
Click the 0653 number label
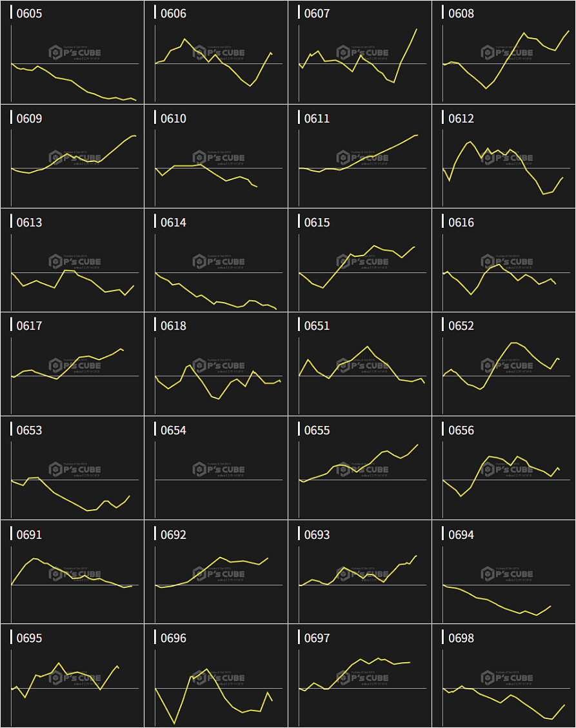(x=29, y=430)
